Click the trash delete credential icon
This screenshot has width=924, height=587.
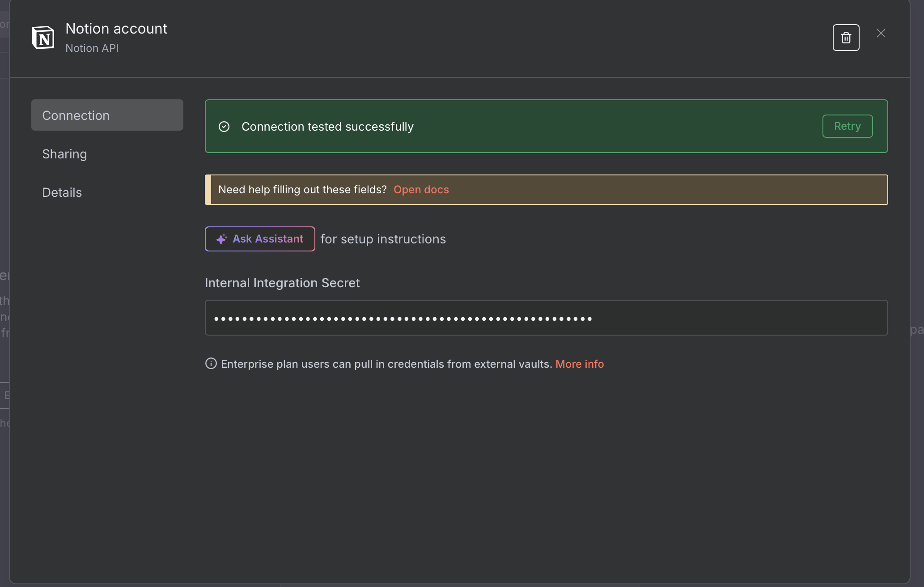pyautogui.click(x=846, y=38)
